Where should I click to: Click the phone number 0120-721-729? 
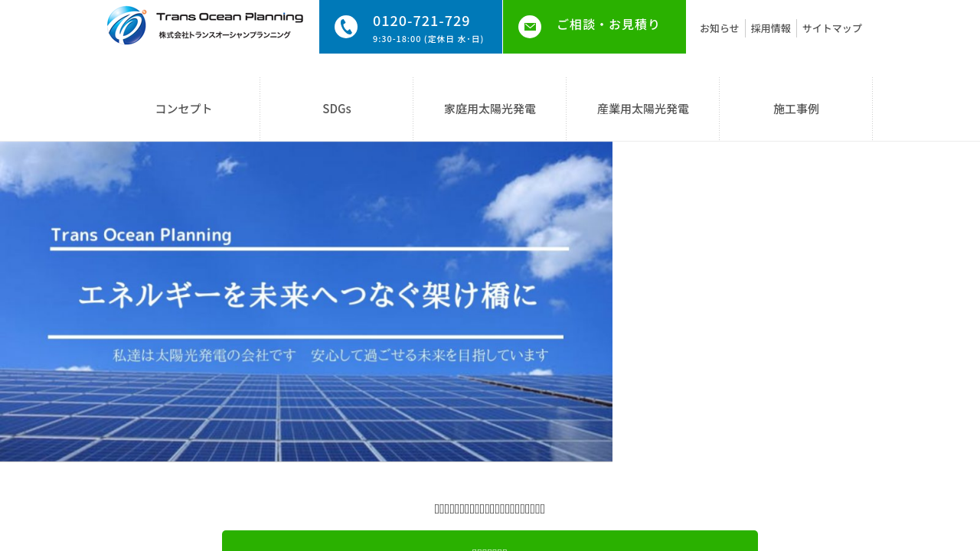click(x=421, y=21)
